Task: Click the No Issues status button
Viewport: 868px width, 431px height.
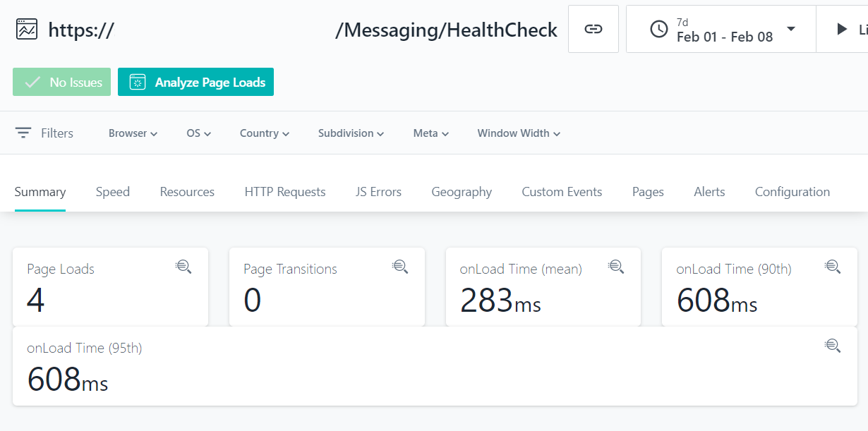Action: coord(62,82)
